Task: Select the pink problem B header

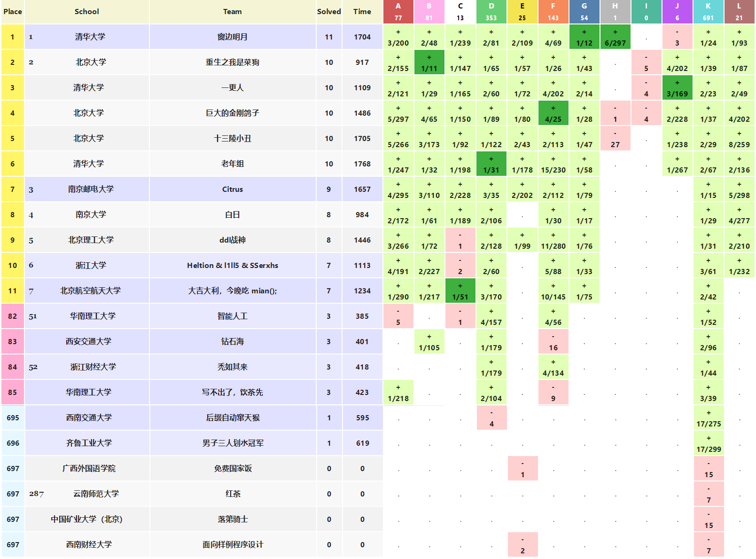Action: 429,12
